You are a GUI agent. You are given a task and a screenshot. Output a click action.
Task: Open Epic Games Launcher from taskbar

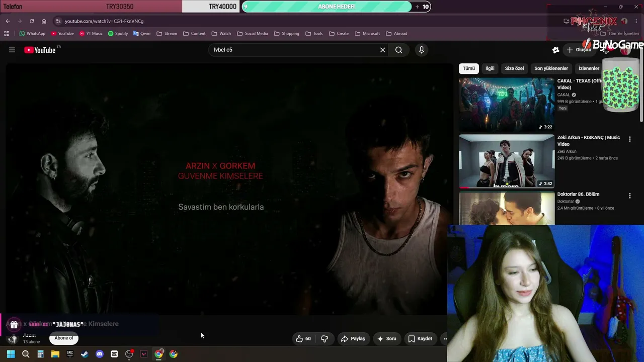70,354
